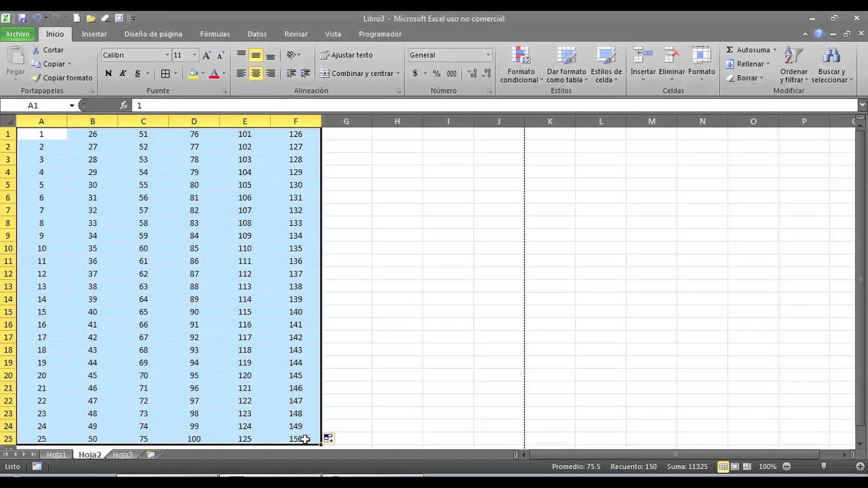Click the cell borders icon
This screenshot has width=868, height=488.
point(165,73)
